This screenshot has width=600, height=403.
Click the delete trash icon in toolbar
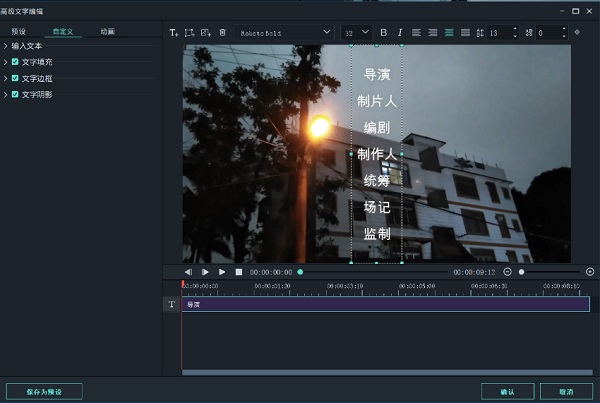[x=222, y=32]
